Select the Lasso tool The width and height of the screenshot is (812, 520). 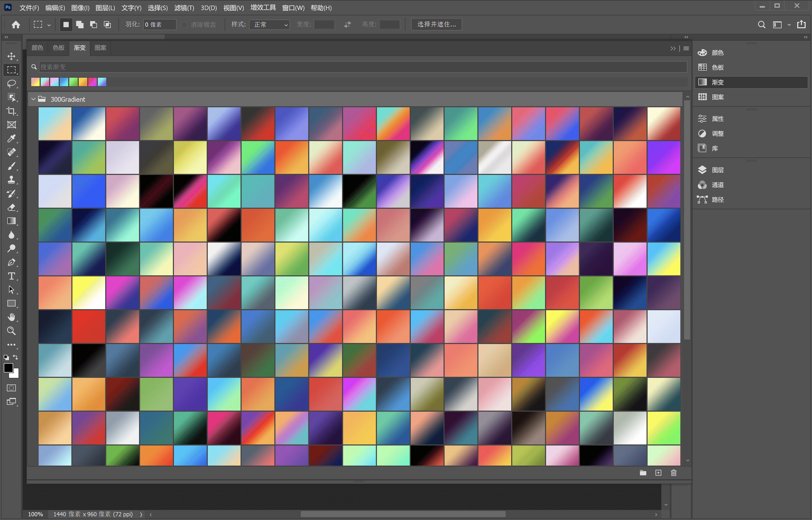(x=11, y=83)
